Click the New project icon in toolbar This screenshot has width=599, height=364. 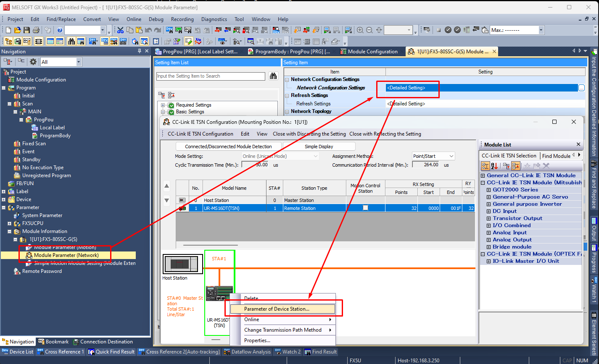coord(8,30)
